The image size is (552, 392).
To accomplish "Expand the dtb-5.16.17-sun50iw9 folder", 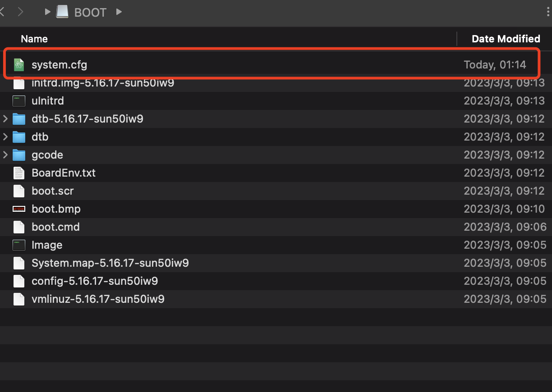I will [x=5, y=119].
